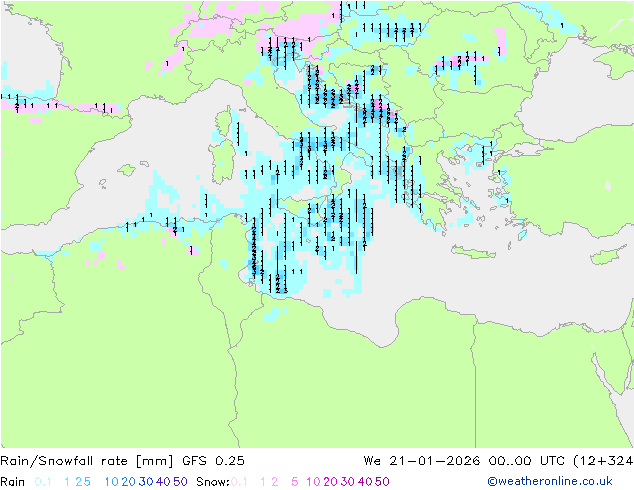Viewport: 634px width, 490px height.
Task: Click the Snow legend value 50
Action: click(382, 482)
